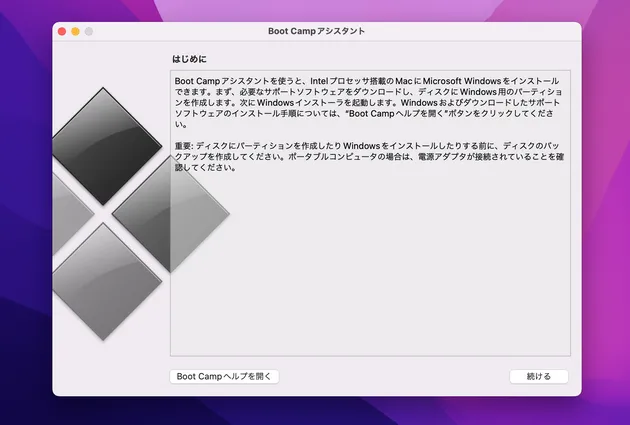
Task: Click the paragraph starting with 重要:
Action: (x=369, y=157)
